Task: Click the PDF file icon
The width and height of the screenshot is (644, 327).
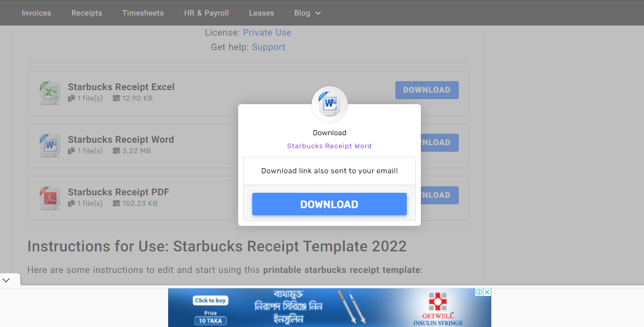Action: click(50, 198)
